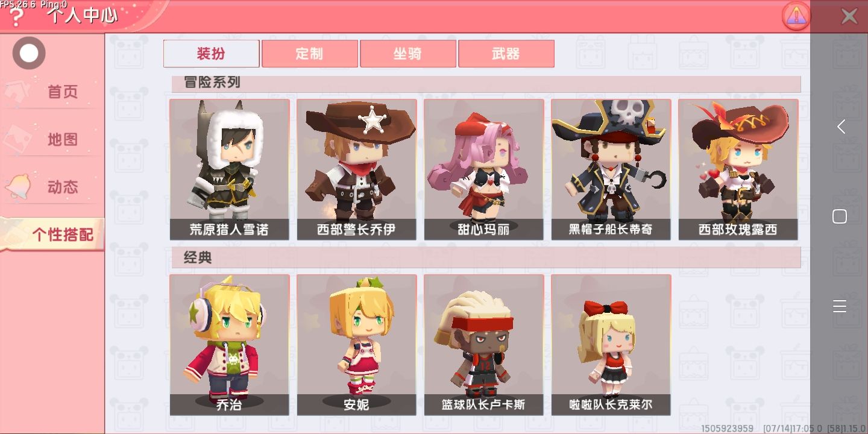Select the 西部玫瑰露西 character skin
Screen dimensions: 868x434
click(738, 169)
